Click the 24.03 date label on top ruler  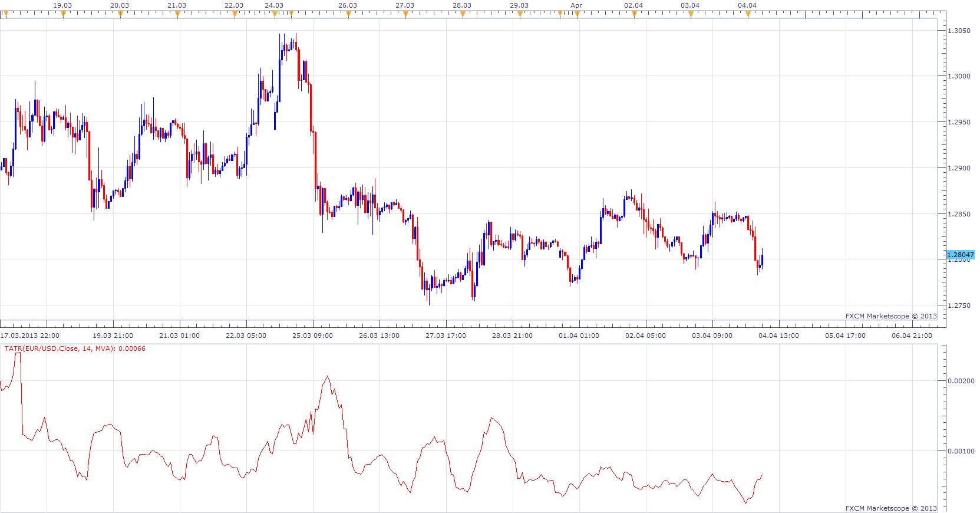[274, 5]
